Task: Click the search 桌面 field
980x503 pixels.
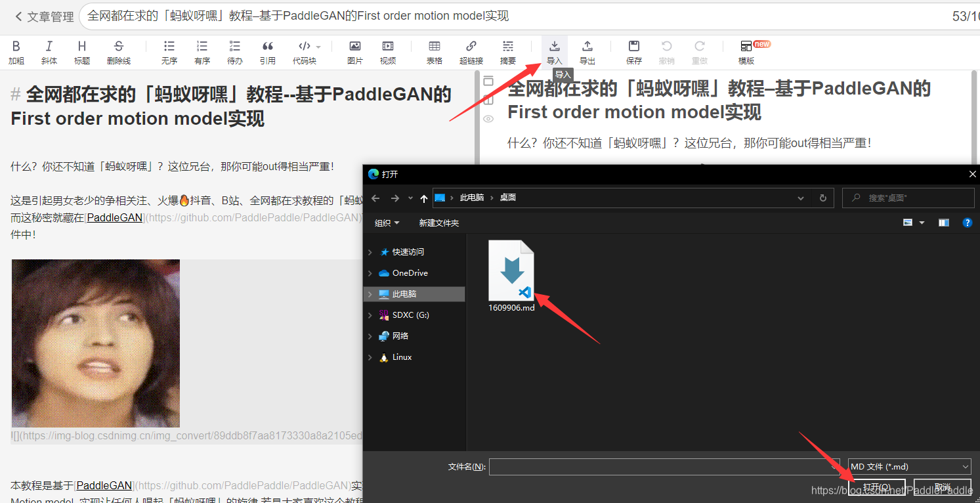Action: [x=908, y=198]
